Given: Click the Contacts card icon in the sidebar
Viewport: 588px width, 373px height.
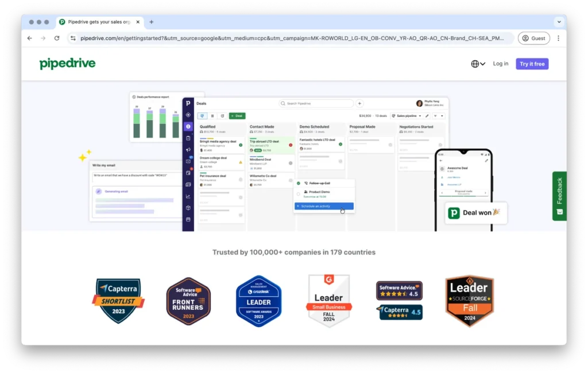Looking at the screenshot, I should [x=188, y=184].
